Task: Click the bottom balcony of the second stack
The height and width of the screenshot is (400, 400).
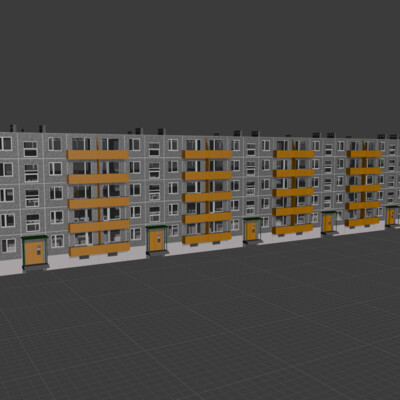Action: click(207, 238)
